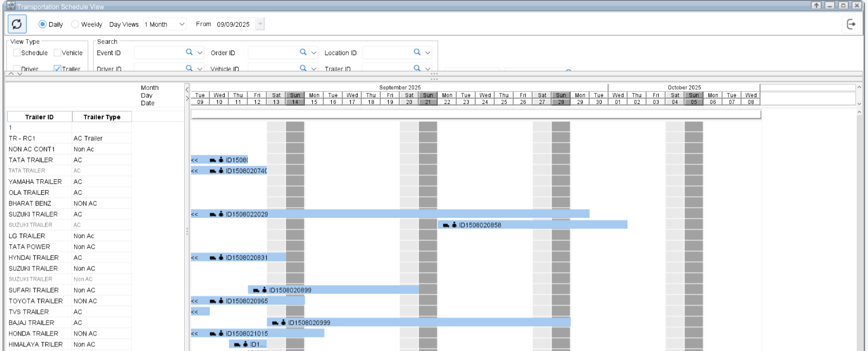Uncheck the Trailer view type checkbox
Viewport: 868px width, 351px height.
point(57,68)
